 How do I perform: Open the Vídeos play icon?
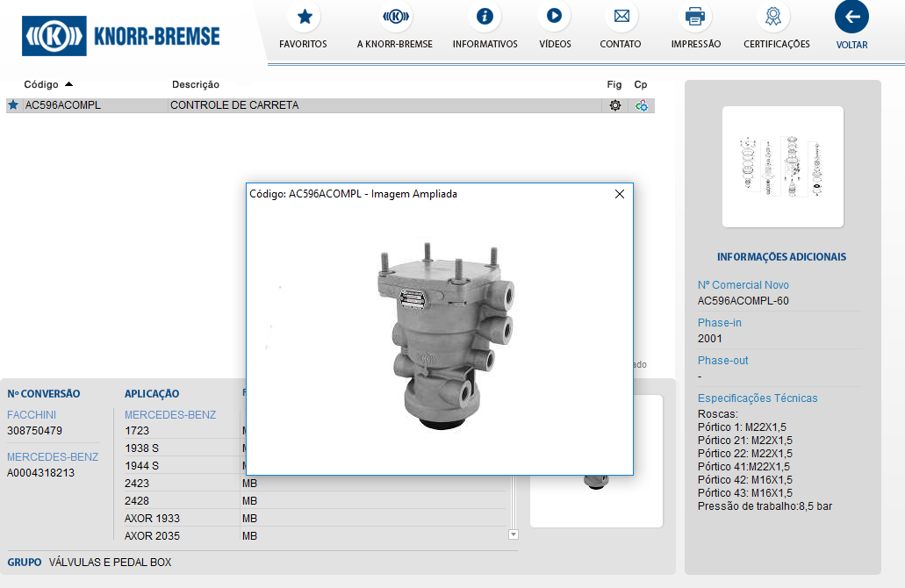[x=554, y=17]
